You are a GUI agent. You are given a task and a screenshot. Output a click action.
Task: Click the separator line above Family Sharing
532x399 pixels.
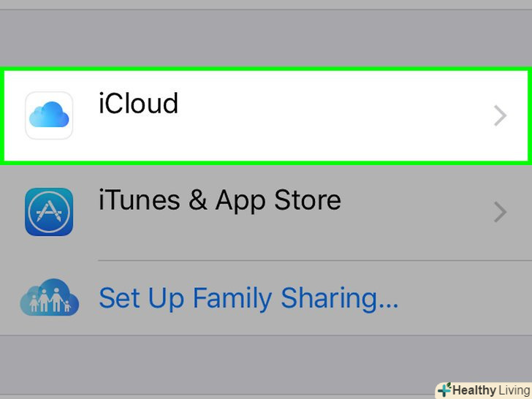pos(314,260)
